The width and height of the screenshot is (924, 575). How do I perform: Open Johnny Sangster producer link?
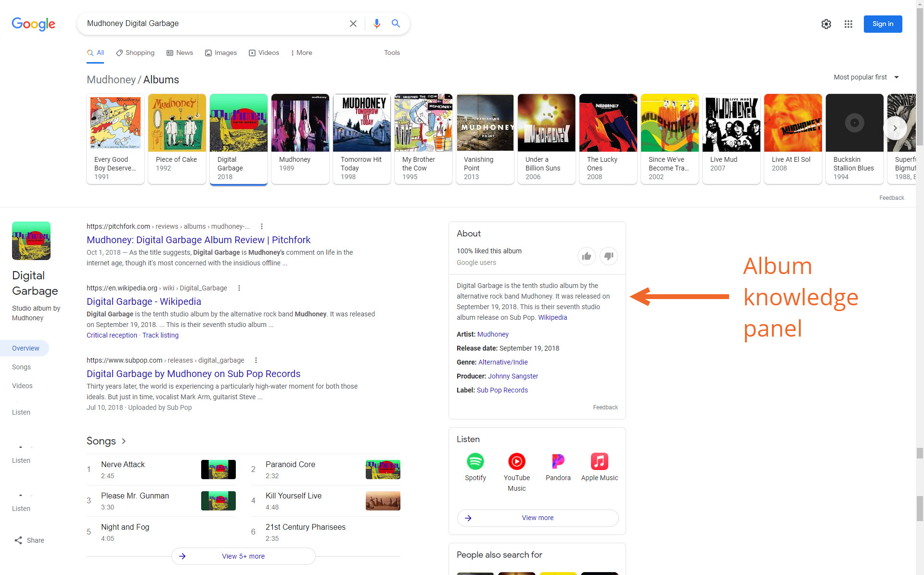513,376
